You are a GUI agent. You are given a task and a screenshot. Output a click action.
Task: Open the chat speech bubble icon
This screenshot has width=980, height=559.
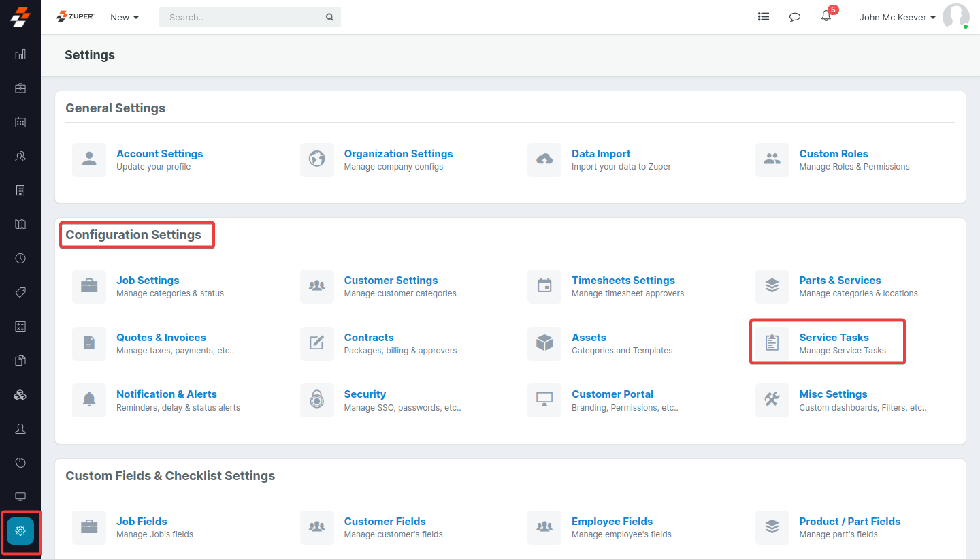(794, 17)
